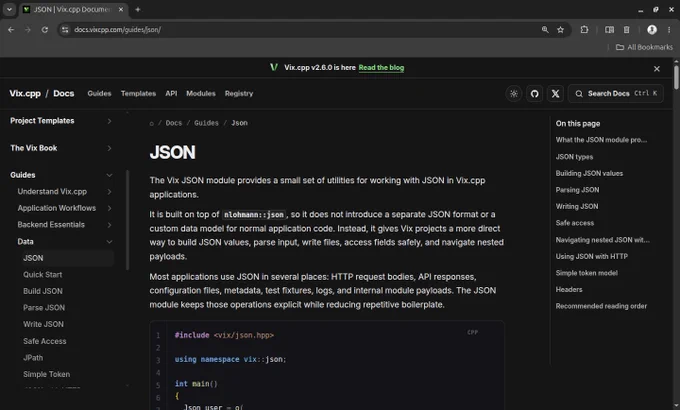The image size is (680, 410).
Task: Close the JSON | Vix.cpp tab
Action: click(121, 9)
